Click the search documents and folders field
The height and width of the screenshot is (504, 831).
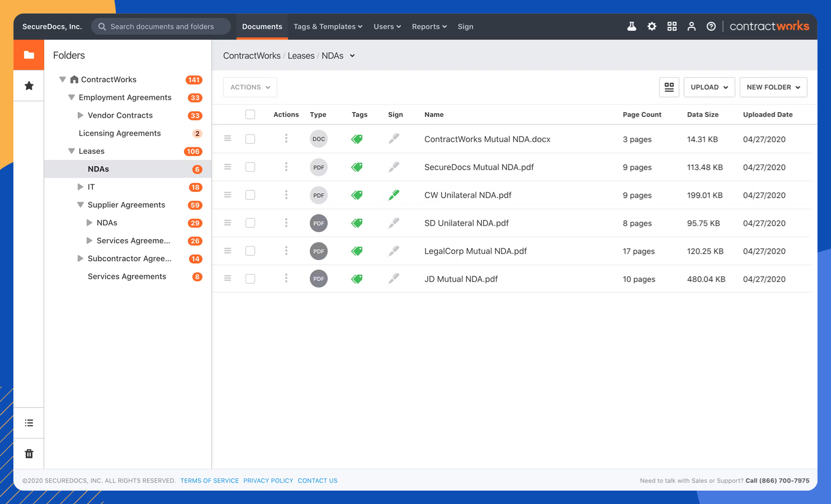(161, 26)
